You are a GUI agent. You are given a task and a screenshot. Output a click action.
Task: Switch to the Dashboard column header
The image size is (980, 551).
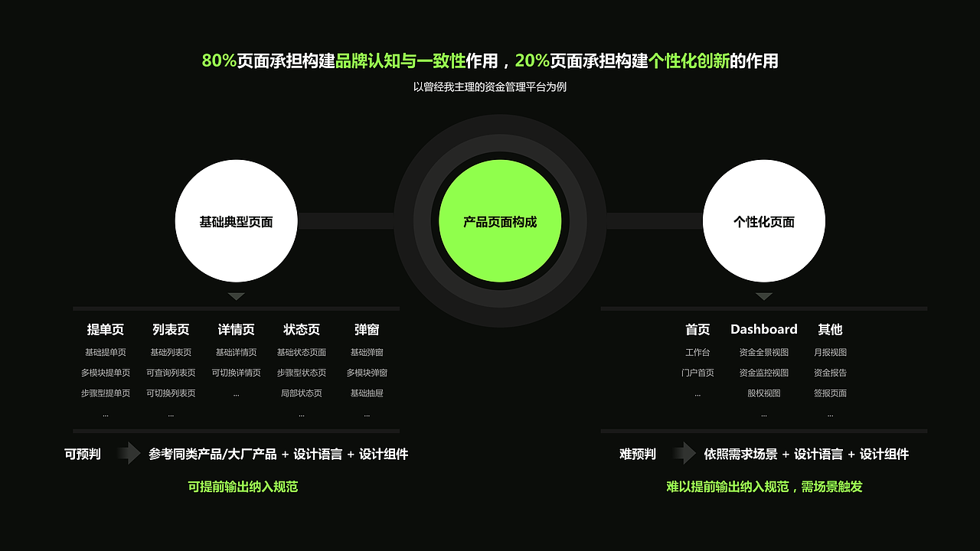coord(763,329)
